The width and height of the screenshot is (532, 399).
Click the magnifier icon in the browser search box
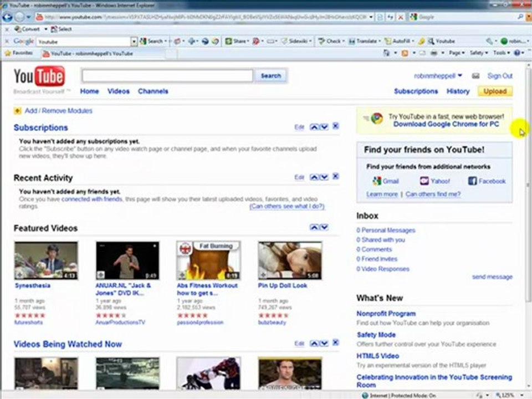click(x=520, y=17)
